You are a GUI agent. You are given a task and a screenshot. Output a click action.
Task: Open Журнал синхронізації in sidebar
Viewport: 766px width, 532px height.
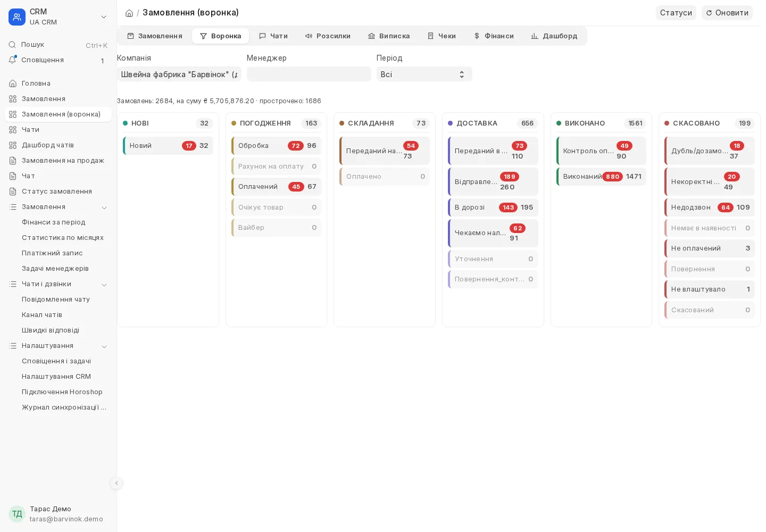coord(59,408)
